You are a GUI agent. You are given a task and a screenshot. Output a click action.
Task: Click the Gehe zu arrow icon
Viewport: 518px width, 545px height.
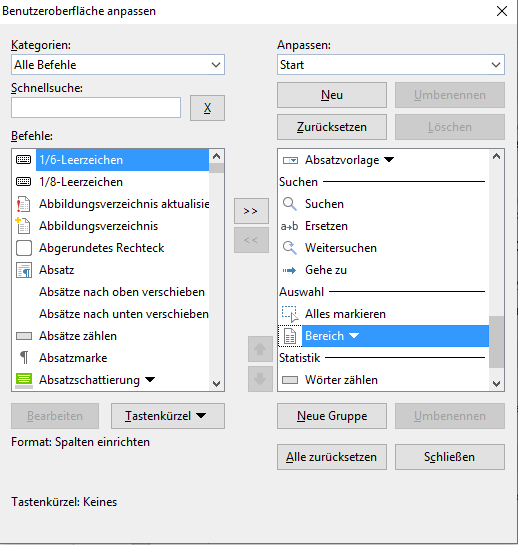(289, 270)
